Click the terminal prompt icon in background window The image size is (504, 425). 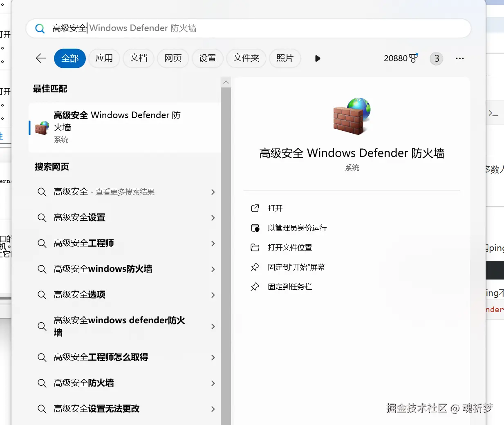(x=493, y=113)
